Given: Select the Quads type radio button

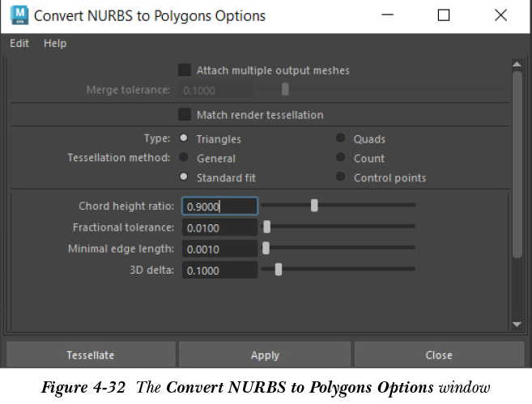Looking at the screenshot, I should [341, 138].
